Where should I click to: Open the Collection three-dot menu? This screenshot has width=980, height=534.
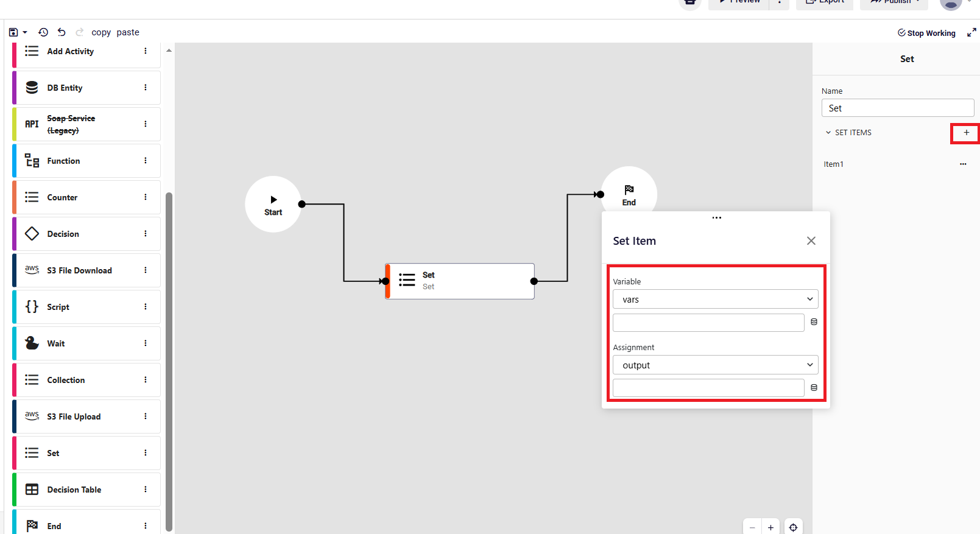(x=146, y=380)
